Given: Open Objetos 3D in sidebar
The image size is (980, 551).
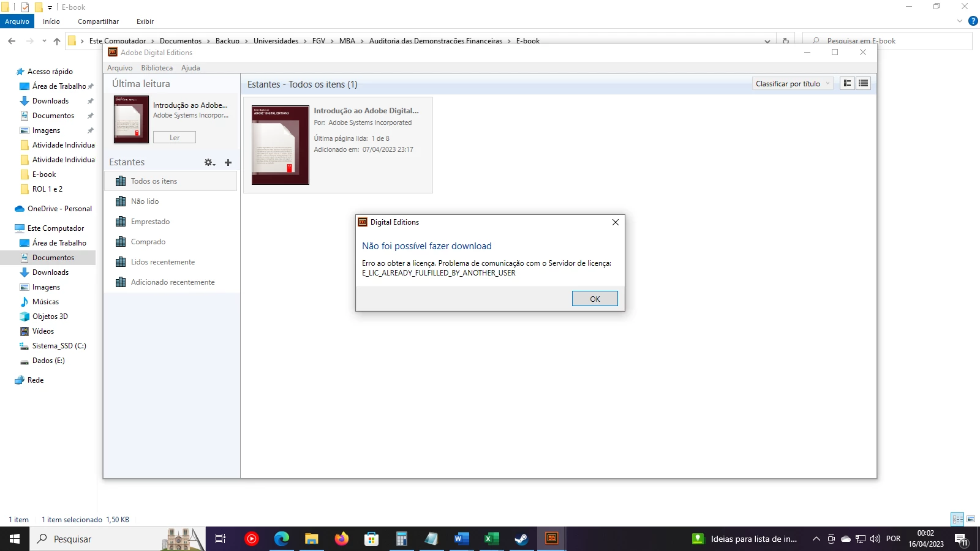Looking at the screenshot, I should click(x=50, y=317).
